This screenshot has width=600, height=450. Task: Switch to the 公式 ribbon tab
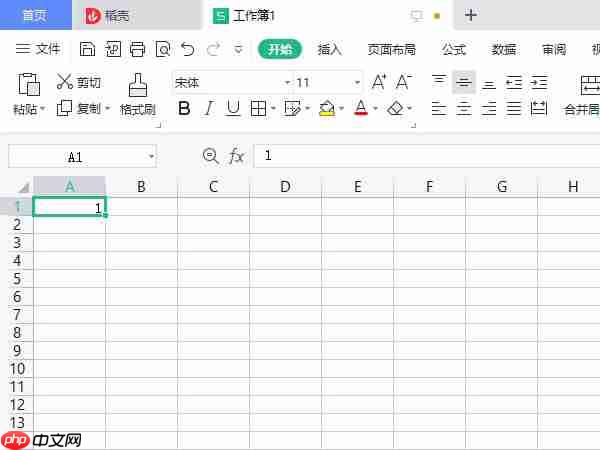[454, 49]
